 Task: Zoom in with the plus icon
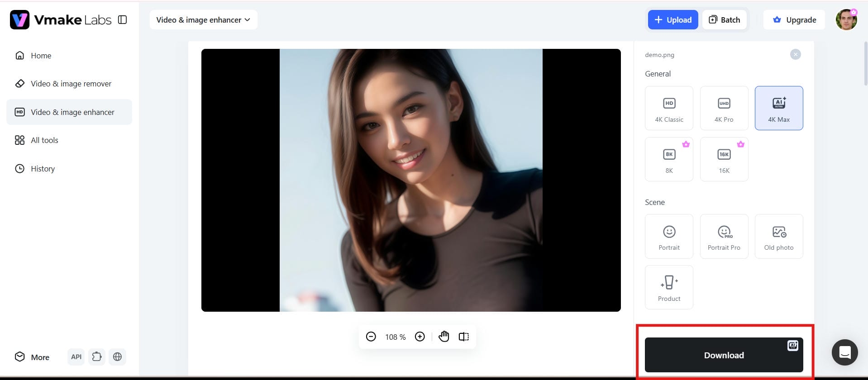(x=420, y=337)
